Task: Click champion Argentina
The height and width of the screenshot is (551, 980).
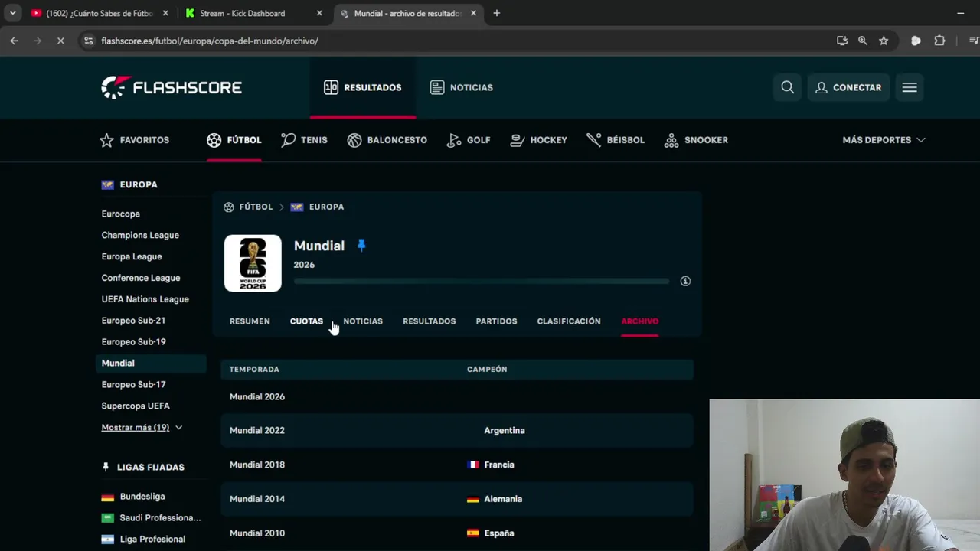Action: pyautogui.click(x=504, y=431)
